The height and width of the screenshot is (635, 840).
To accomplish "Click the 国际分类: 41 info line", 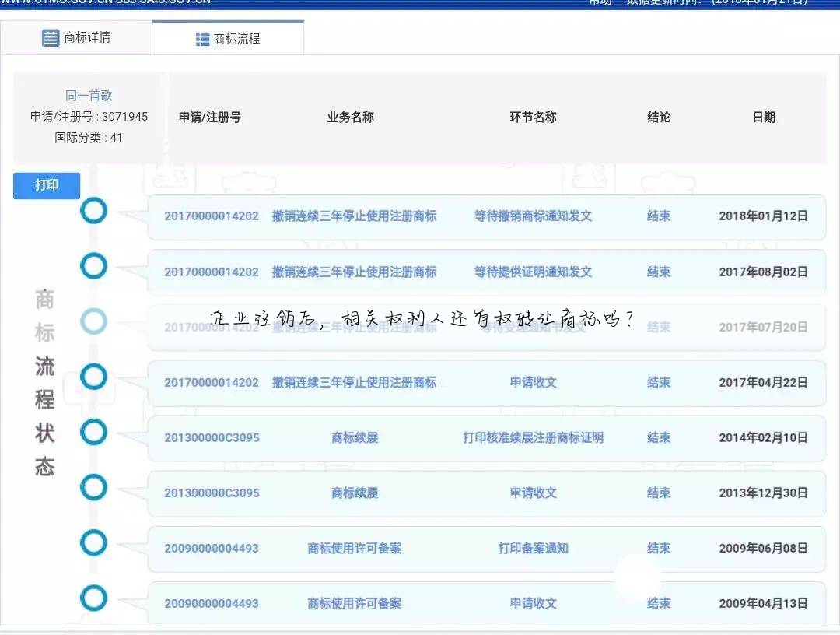I will point(89,138).
